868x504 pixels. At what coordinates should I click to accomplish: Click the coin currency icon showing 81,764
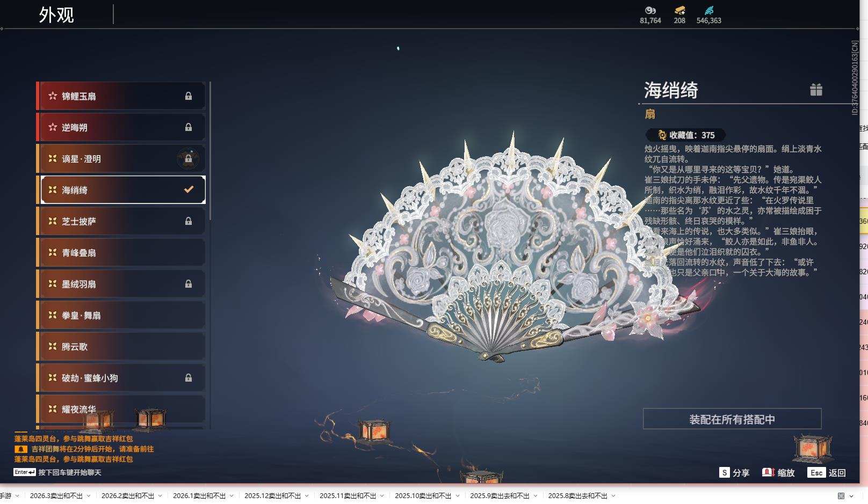point(650,10)
